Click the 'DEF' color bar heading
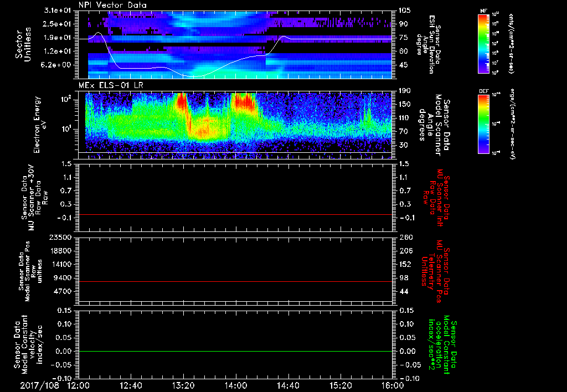The height and width of the screenshot is (392, 567). (x=483, y=91)
